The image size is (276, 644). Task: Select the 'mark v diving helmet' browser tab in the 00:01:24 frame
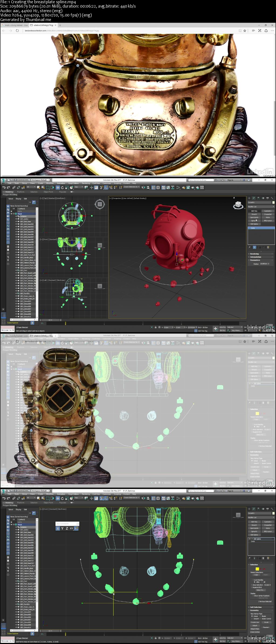15,25
